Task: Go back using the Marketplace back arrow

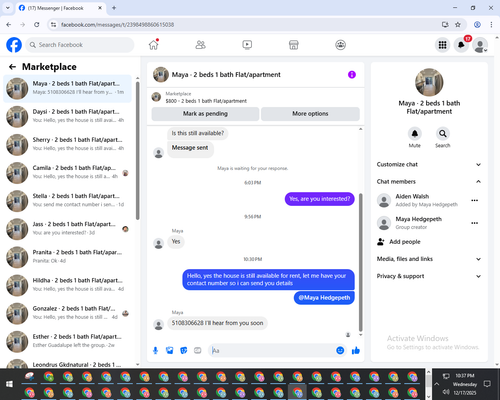Action: pos(12,67)
